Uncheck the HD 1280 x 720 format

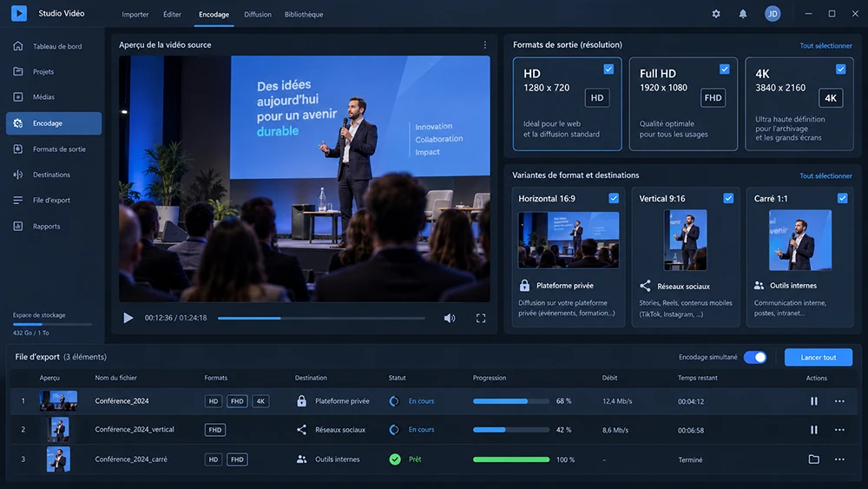(608, 69)
